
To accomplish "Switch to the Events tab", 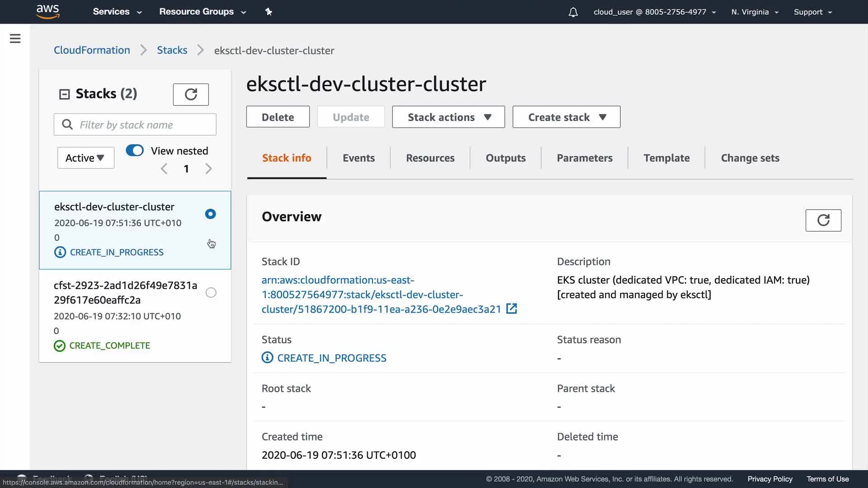I will [359, 158].
